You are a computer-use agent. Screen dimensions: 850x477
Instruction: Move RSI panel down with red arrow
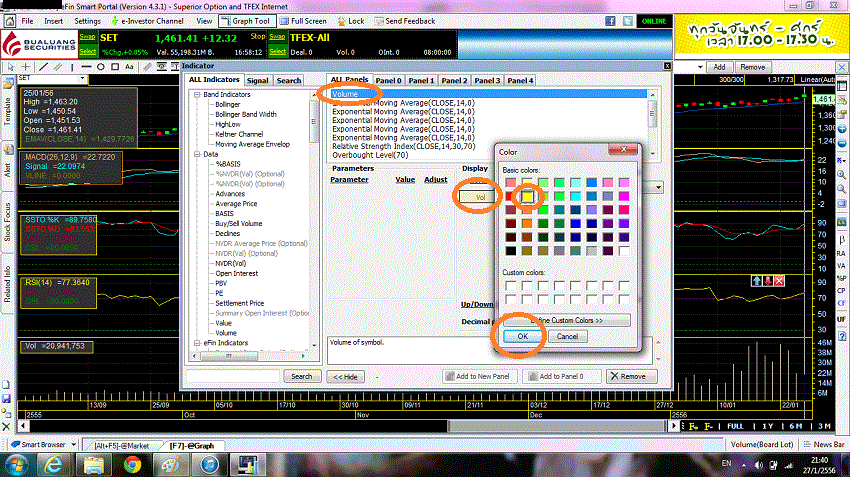tap(768, 280)
